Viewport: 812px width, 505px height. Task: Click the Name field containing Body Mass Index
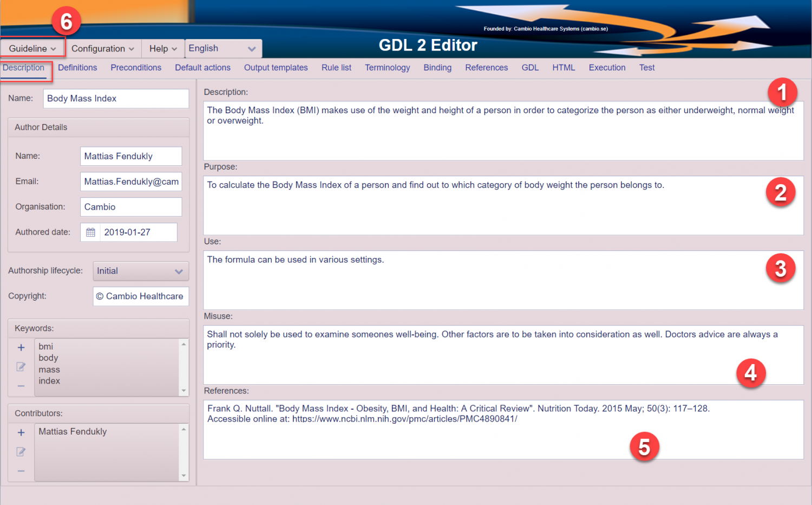pyautogui.click(x=115, y=98)
